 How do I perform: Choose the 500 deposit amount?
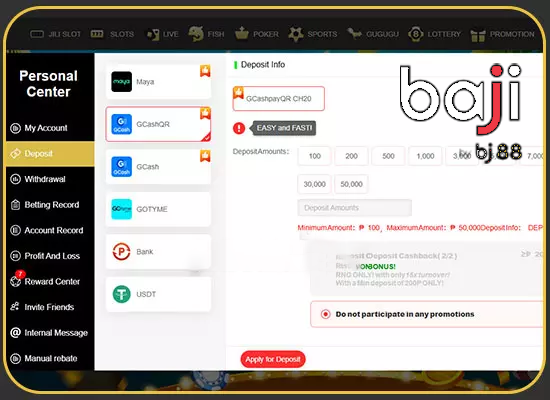[388, 156]
